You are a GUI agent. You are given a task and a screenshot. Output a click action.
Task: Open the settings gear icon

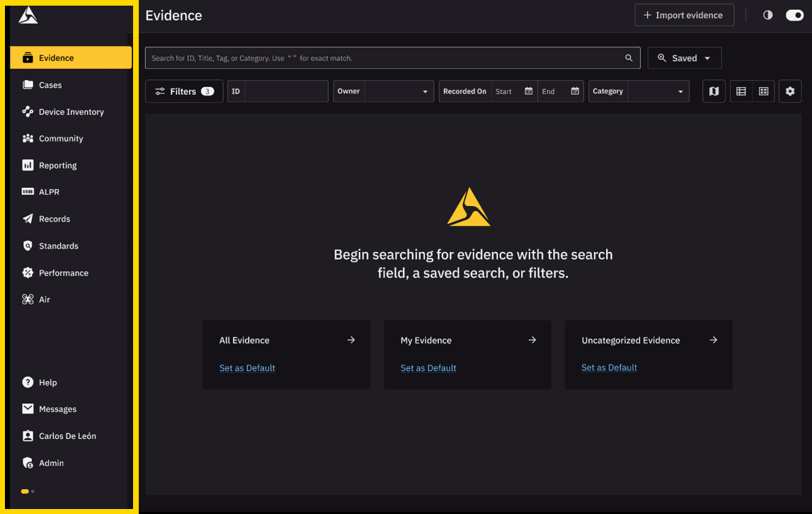click(x=790, y=91)
